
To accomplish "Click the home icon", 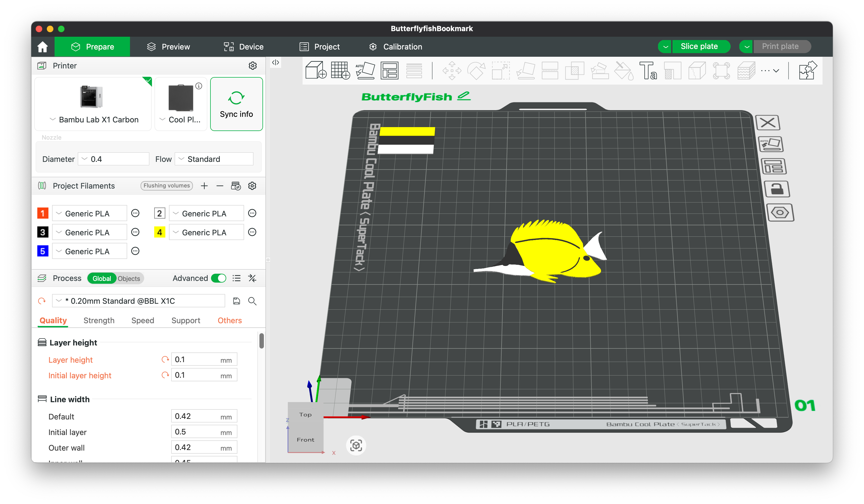I will (43, 47).
